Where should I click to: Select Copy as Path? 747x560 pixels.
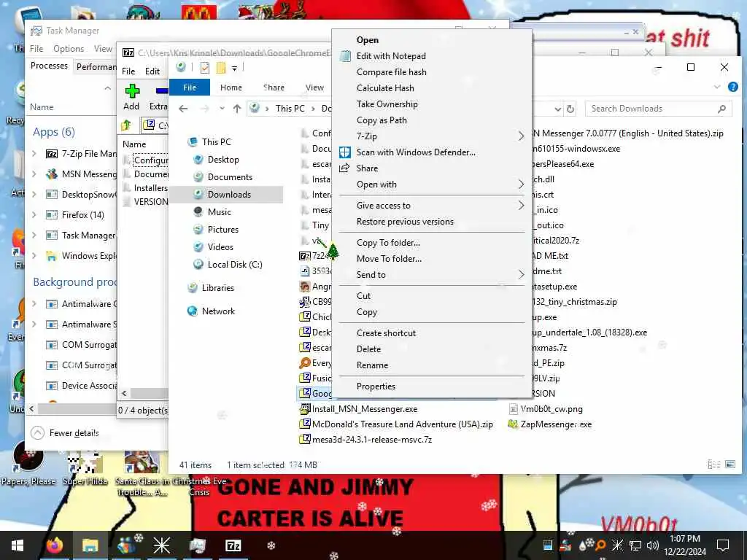[382, 120]
